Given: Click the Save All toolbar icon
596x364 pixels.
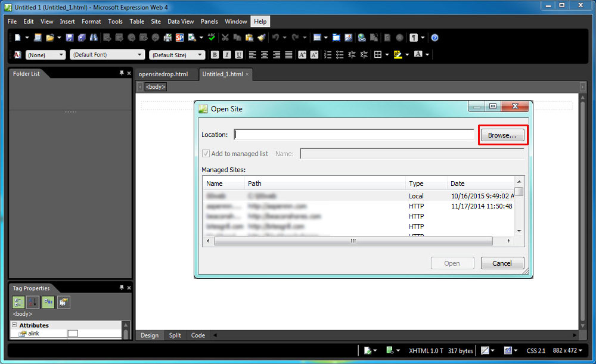Looking at the screenshot, I should pos(82,38).
